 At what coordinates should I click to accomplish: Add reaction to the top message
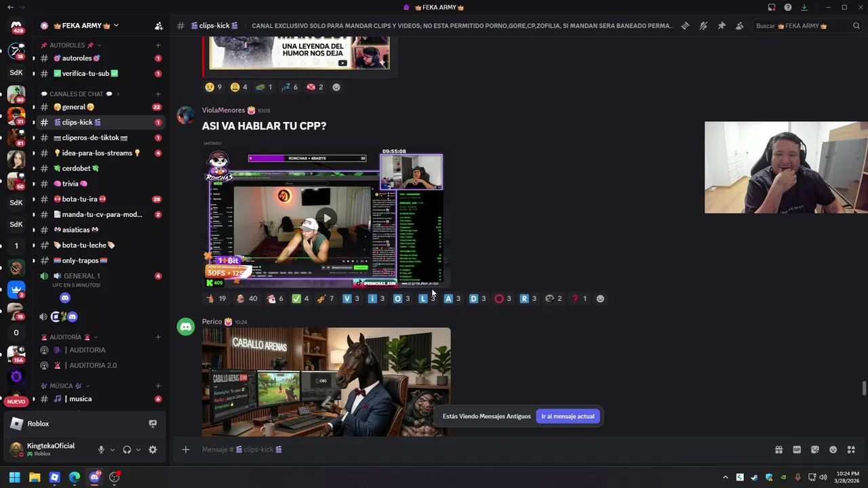(x=336, y=87)
